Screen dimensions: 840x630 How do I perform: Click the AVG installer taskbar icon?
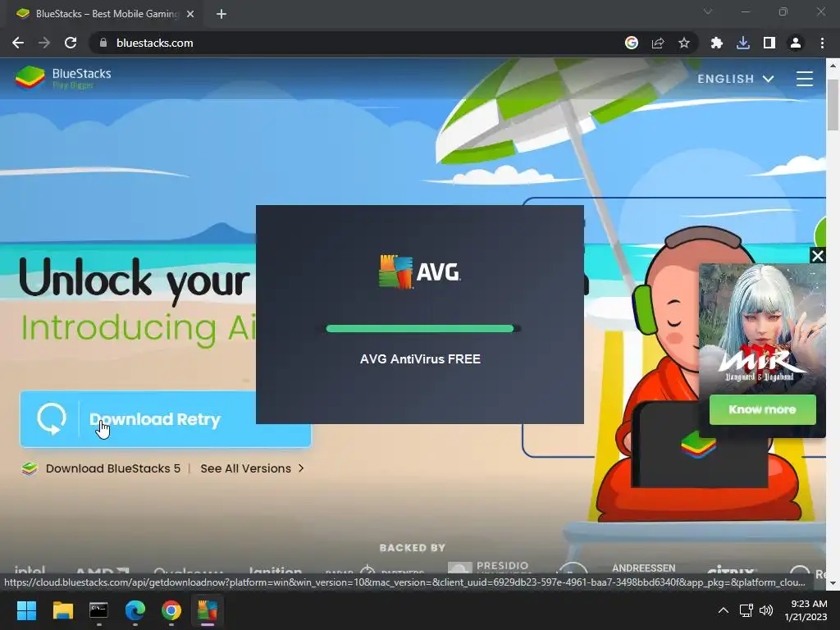[208, 610]
